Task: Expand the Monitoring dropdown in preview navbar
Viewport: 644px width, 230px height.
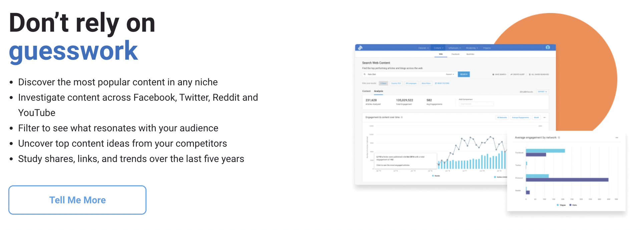Action: tap(472, 48)
